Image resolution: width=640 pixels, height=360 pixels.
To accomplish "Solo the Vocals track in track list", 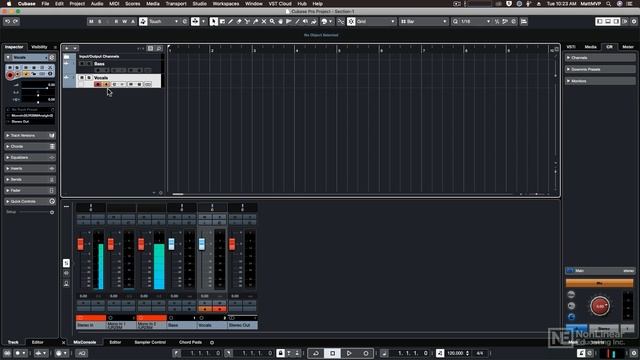I will coord(89,78).
